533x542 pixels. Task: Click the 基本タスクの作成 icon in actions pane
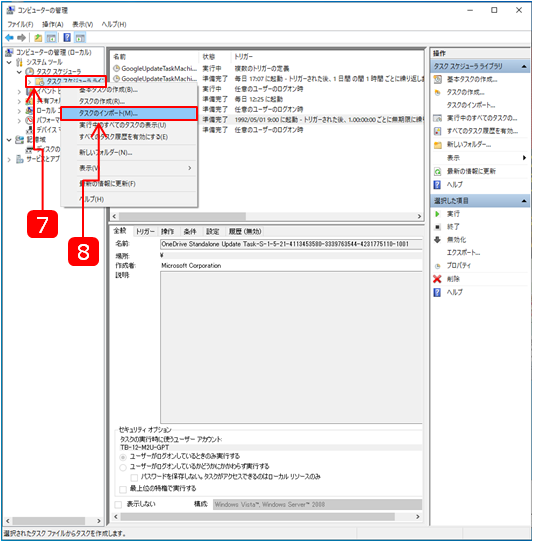pyautogui.click(x=438, y=80)
